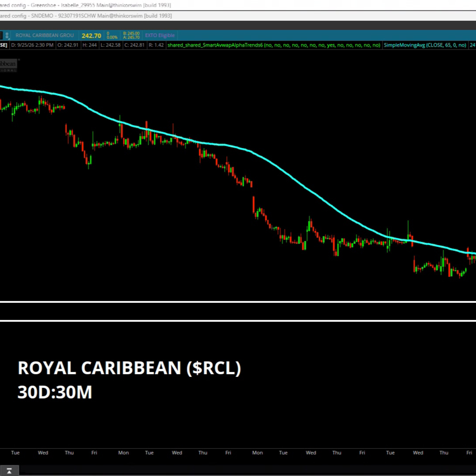Click the low value L: 242.58
Image resolution: width=476 pixels, height=476 pixels.
click(x=110, y=45)
